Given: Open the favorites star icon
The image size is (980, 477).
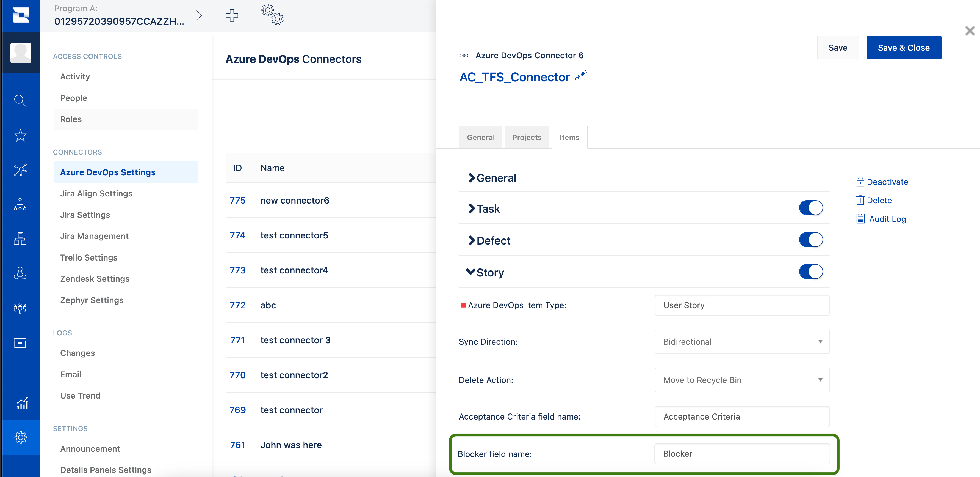Looking at the screenshot, I should point(20,136).
